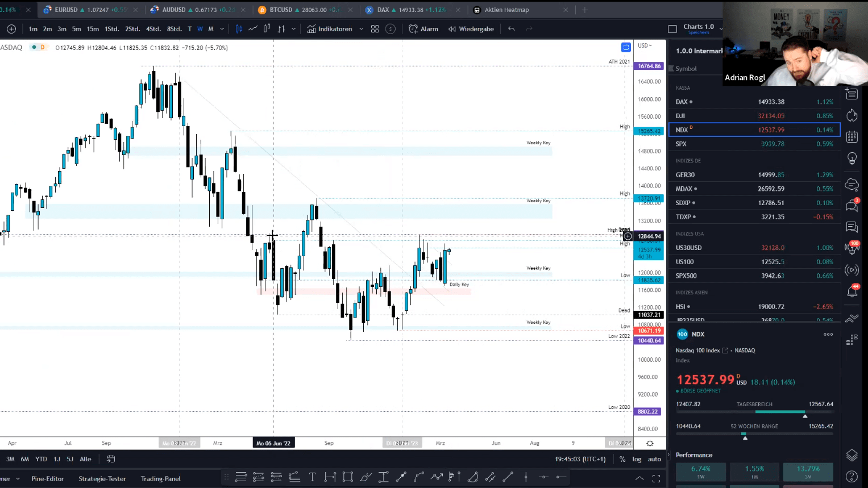868x488 pixels.
Task: Maximize the bottom panel fullscreen icon
Action: (657, 478)
